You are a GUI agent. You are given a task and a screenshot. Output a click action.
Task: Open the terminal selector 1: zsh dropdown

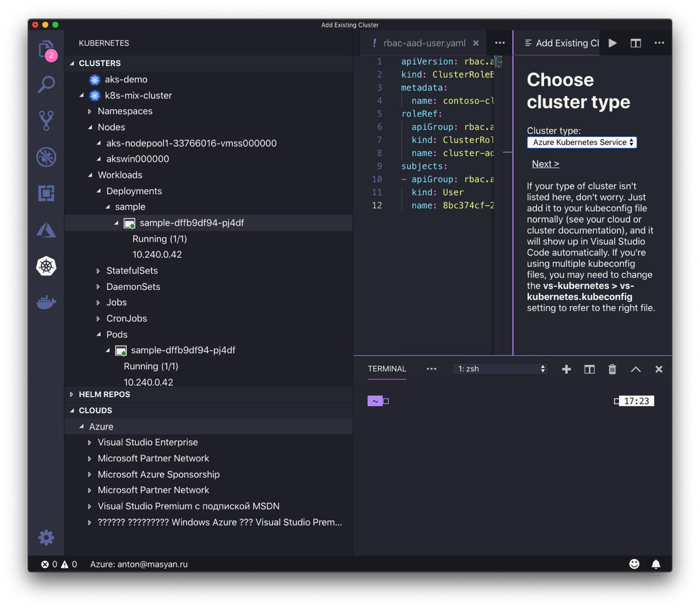500,369
